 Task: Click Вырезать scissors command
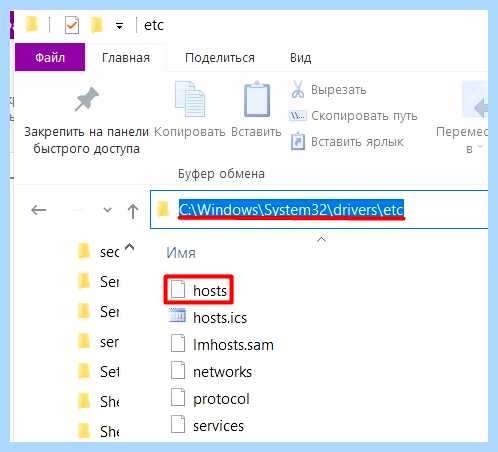pyautogui.click(x=328, y=90)
